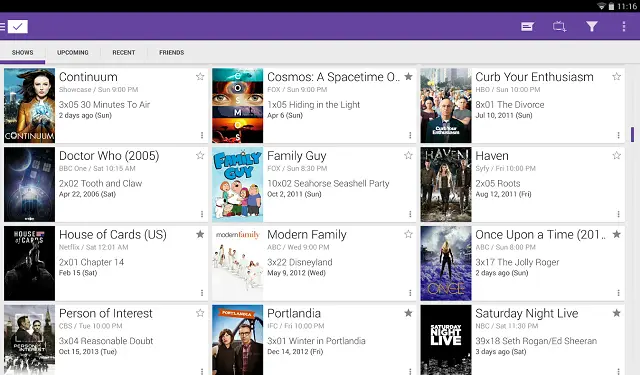640x375 pixels.
Task: Open Continuum poster thumbnail
Action: coord(29,105)
